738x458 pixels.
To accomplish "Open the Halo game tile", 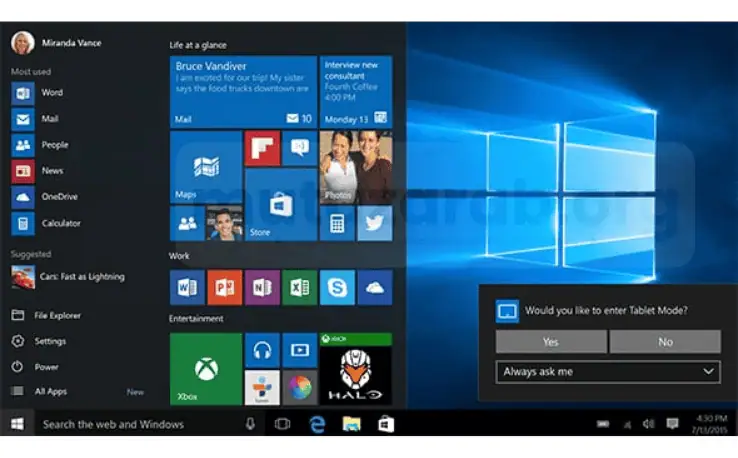I will (356, 369).
